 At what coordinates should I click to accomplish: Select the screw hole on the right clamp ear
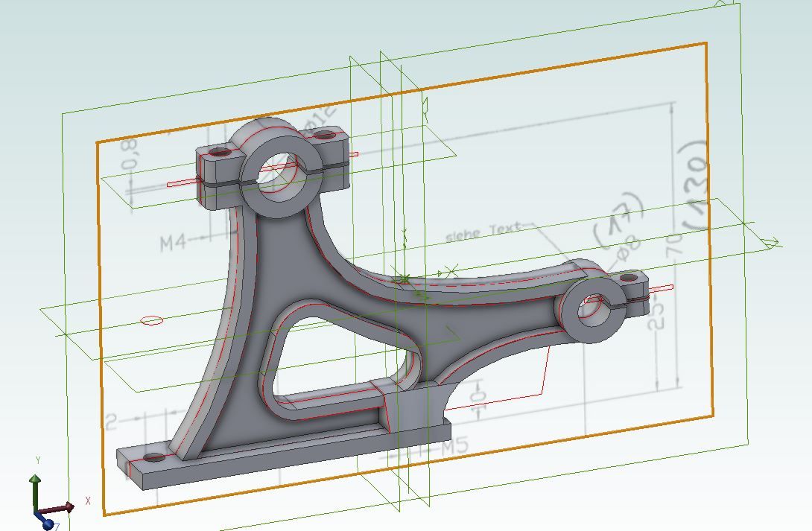coord(629,277)
